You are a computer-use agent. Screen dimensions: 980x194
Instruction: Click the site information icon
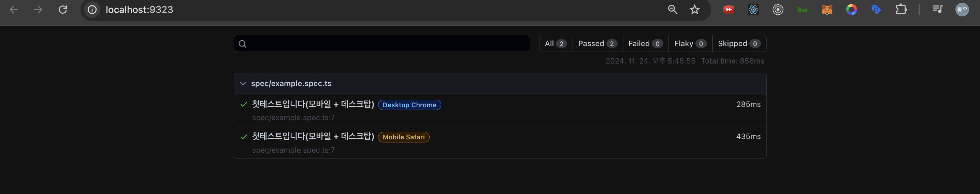point(92,10)
